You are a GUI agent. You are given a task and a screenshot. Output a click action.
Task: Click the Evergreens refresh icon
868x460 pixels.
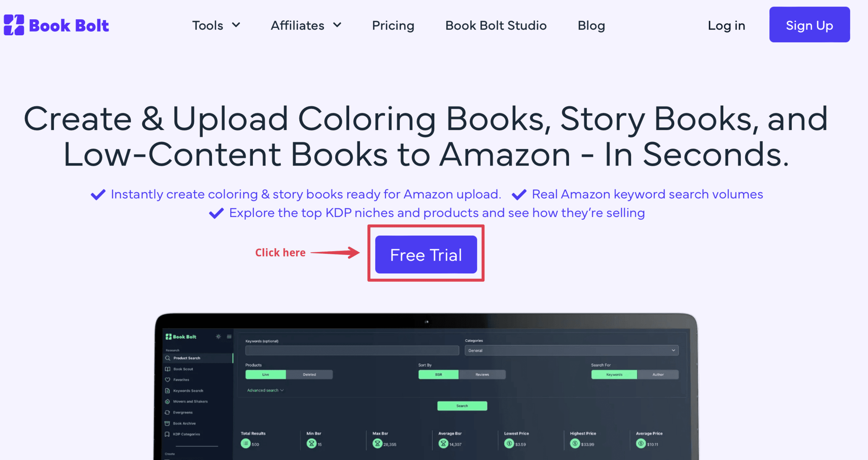click(x=168, y=412)
